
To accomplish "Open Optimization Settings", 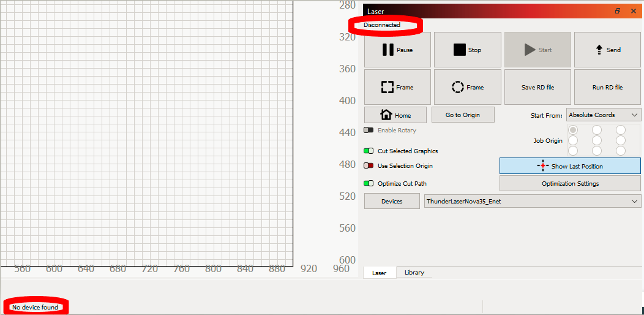I will pyautogui.click(x=570, y=183).
